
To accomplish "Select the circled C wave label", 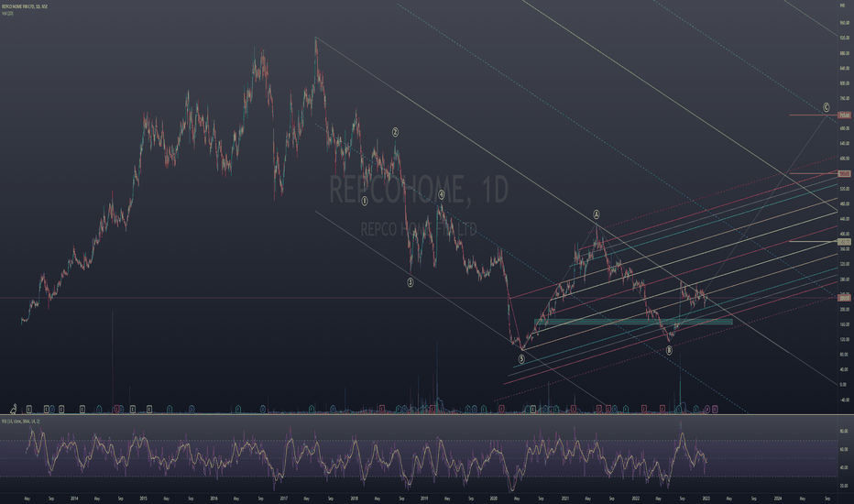I will (827, 107).
